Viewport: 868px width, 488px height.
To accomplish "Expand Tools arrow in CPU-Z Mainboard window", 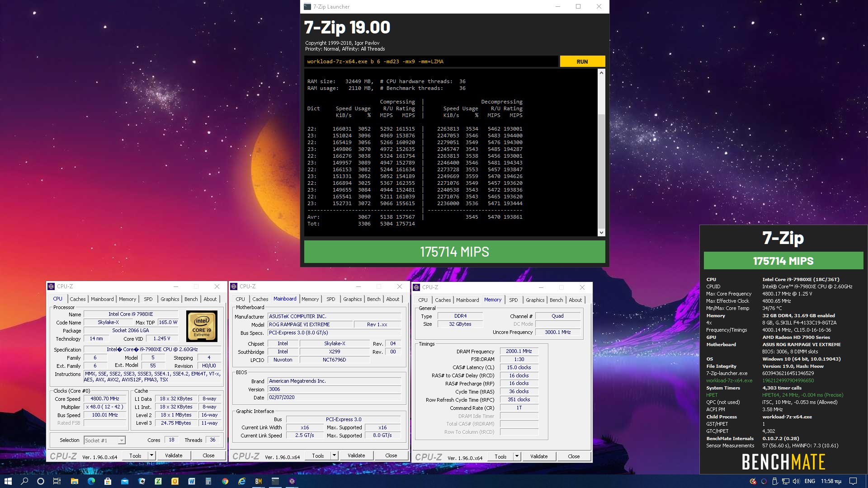I will point(335,455).
